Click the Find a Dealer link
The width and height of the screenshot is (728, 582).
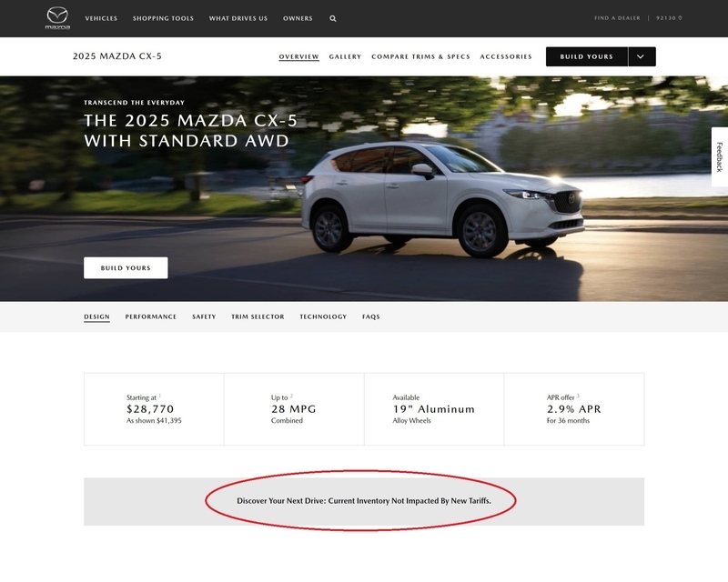click(x=617, y=18)
